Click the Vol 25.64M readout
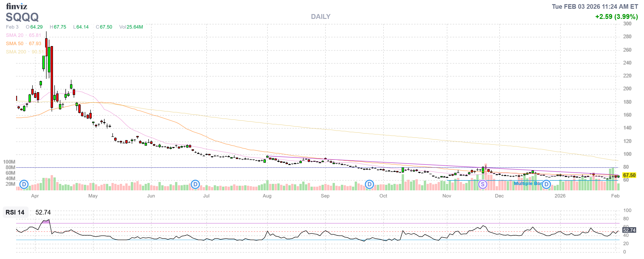This screenshot has width=644, height=259. pos(131,27)
